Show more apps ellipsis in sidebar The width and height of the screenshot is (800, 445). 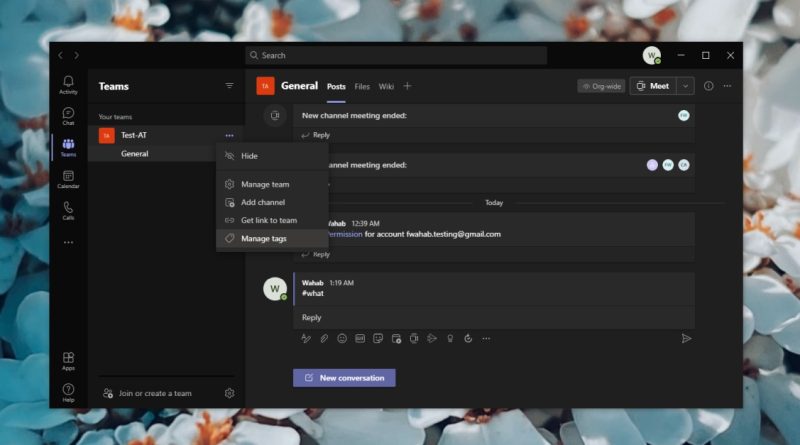click(68, 242)
